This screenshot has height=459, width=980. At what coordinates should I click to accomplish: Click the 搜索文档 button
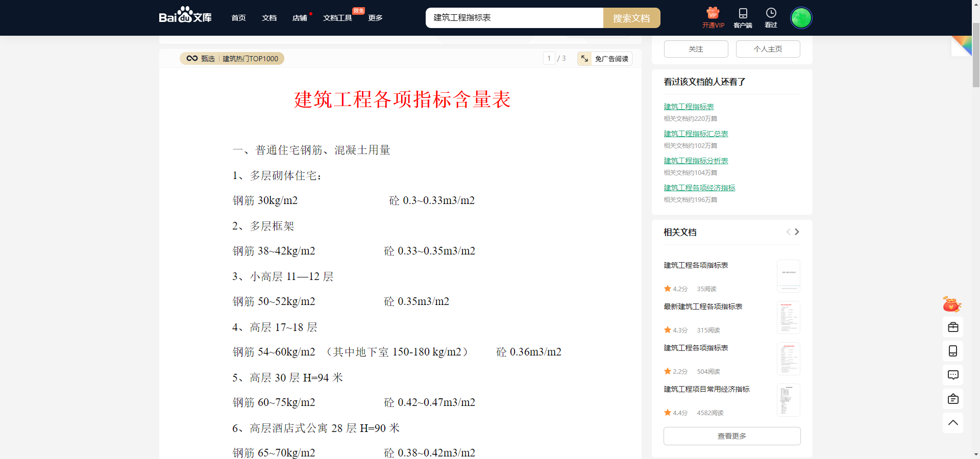tap(631, 18)
